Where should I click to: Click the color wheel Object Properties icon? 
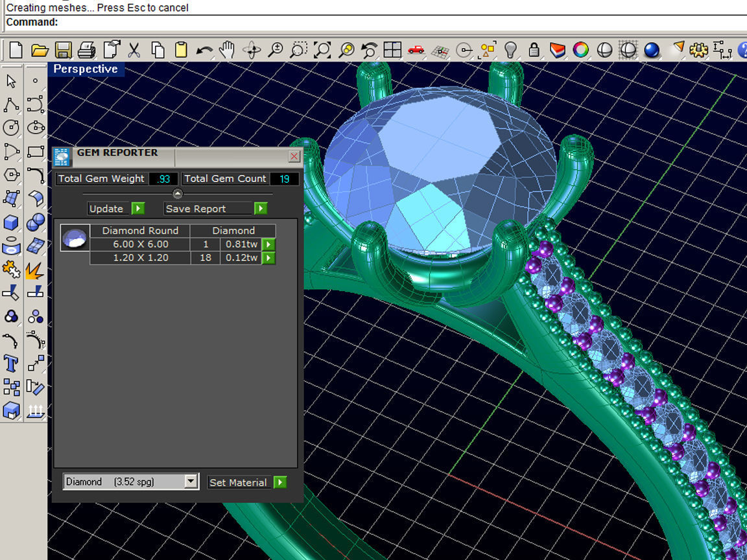pyautogui.click(x=581, y=49)
